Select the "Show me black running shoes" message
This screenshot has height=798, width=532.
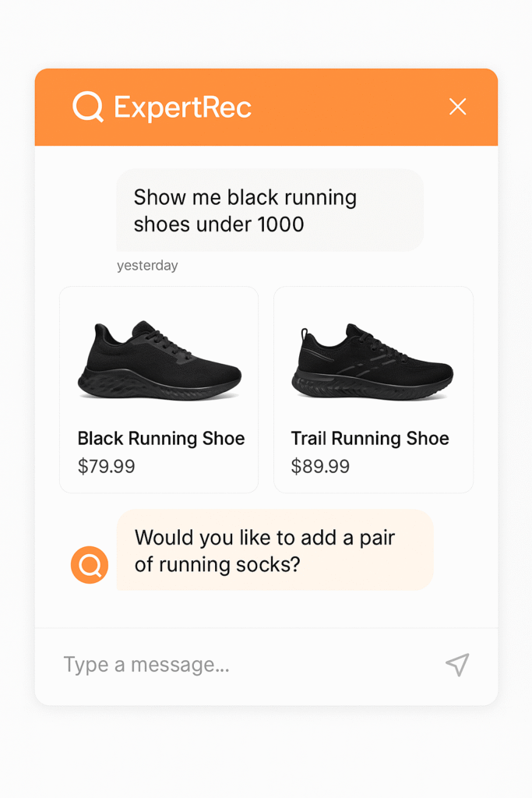[245, 210]
